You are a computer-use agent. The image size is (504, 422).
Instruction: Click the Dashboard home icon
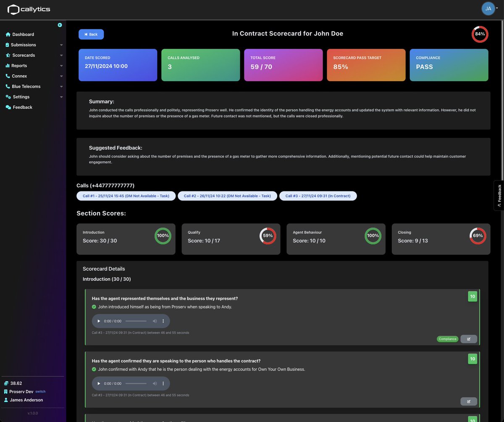pyautogui.click(x=8, y=34)
